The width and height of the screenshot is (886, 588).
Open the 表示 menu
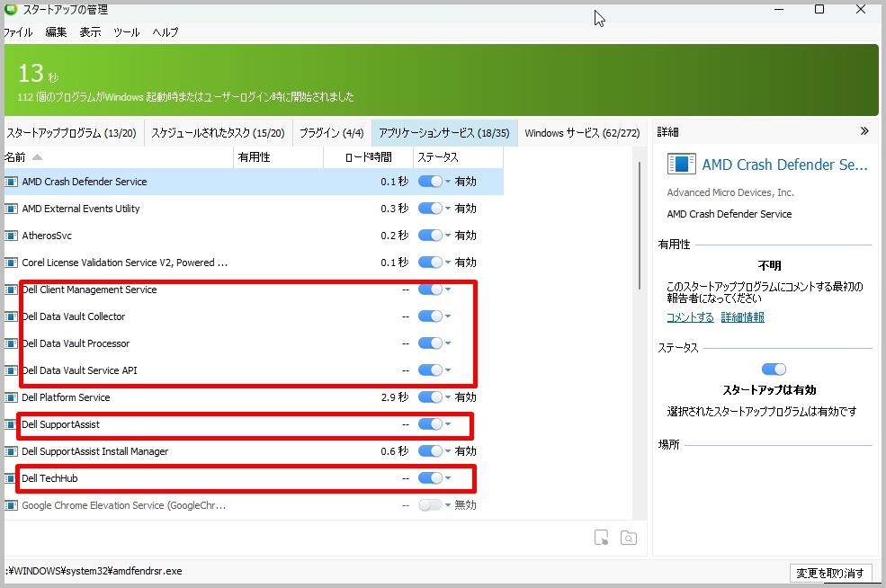[90, 32]
